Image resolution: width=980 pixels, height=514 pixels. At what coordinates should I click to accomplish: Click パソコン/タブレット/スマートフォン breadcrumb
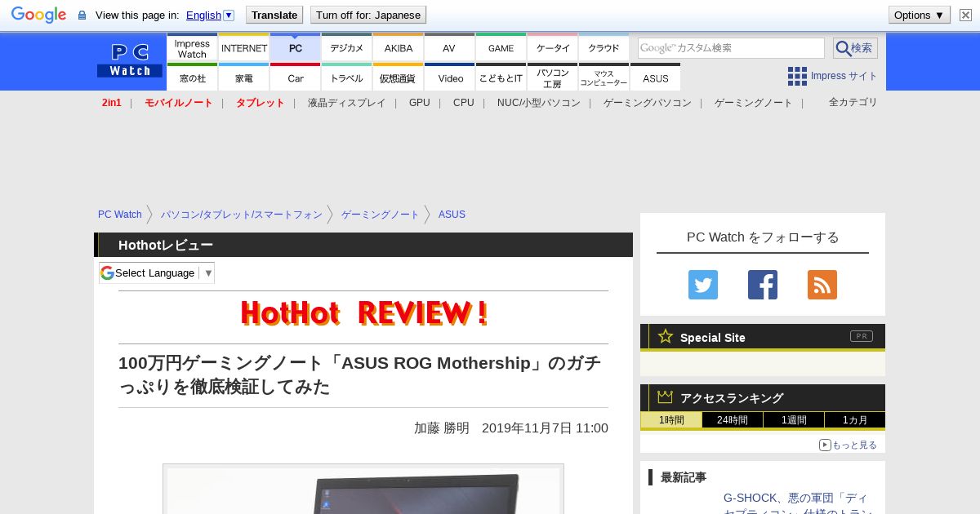[x=242, y=215]
